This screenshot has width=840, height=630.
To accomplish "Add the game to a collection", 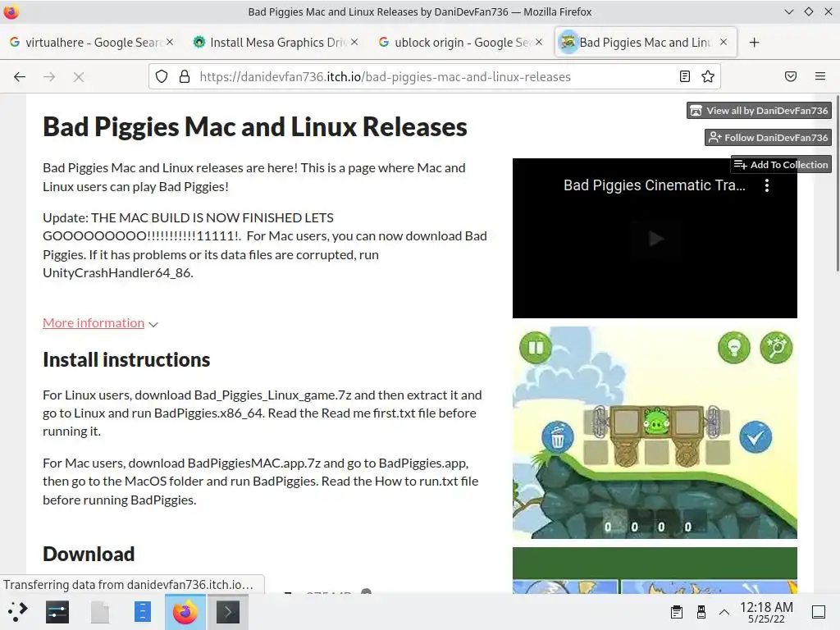I will [781, 164].
